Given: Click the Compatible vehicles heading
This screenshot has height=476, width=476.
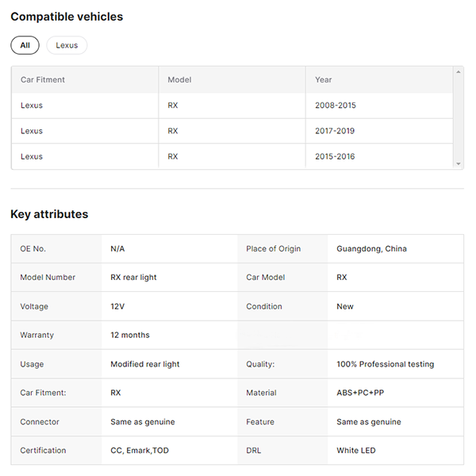Looking at the screenshot, I should (x=67, y=17).
